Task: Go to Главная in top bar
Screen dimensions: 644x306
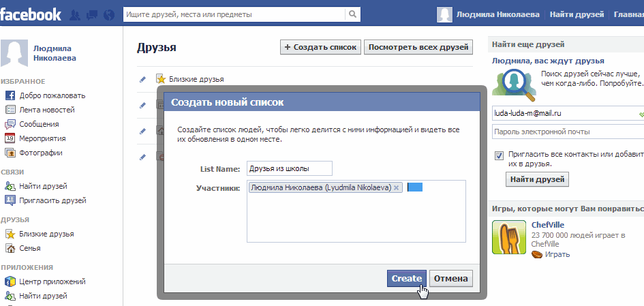Action: (629, 14)
